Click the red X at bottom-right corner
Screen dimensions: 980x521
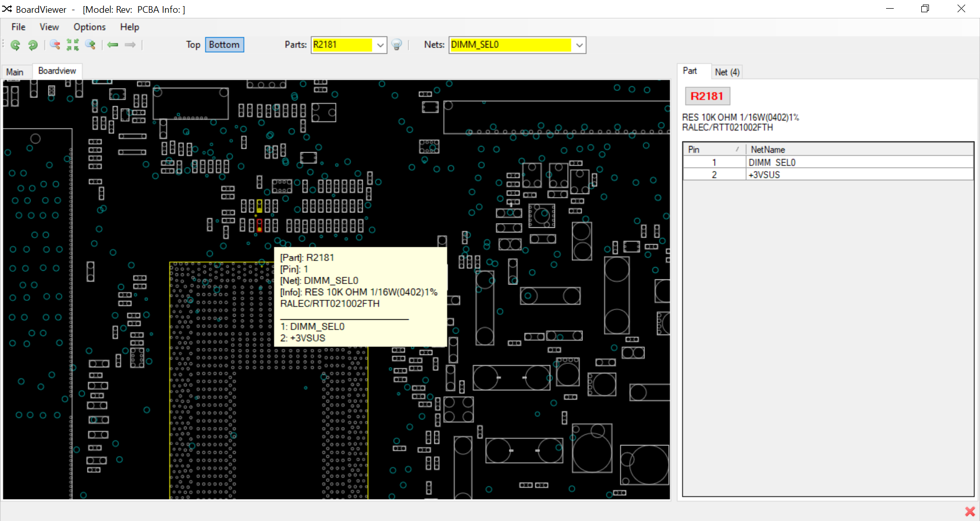click(970, 511)
